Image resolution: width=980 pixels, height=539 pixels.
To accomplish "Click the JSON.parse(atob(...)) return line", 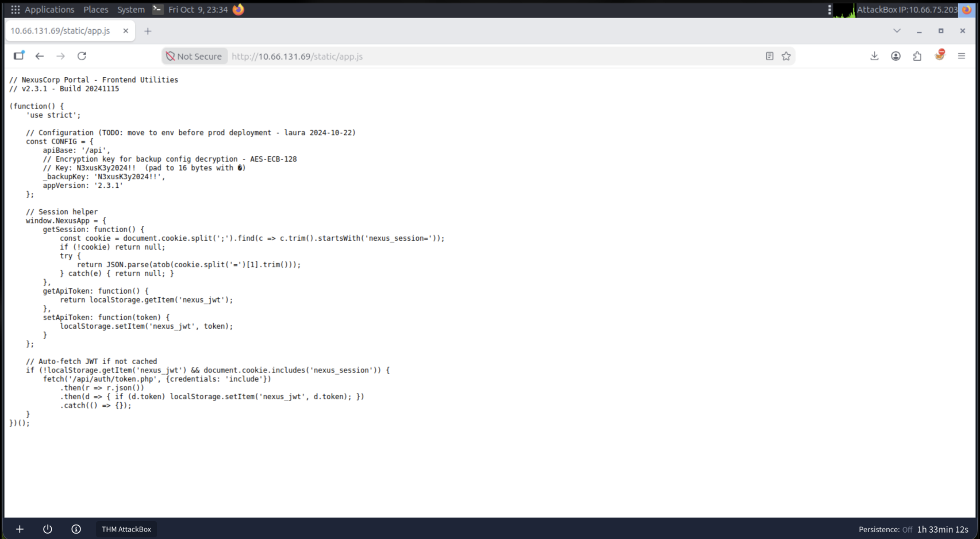I will (x=189, y=264).
